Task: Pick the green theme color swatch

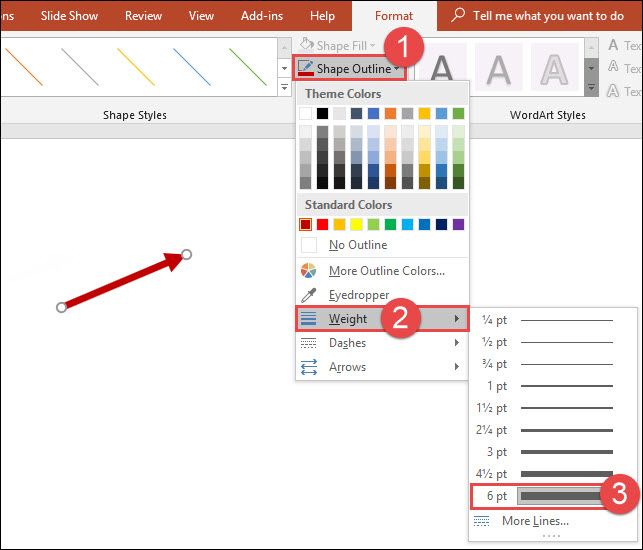Action: point(458,113)
